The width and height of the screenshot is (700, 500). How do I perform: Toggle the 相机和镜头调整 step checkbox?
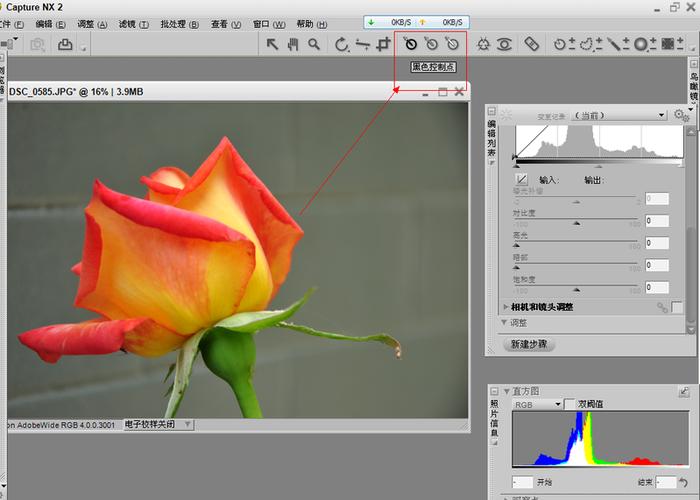[x=677, y=307]
